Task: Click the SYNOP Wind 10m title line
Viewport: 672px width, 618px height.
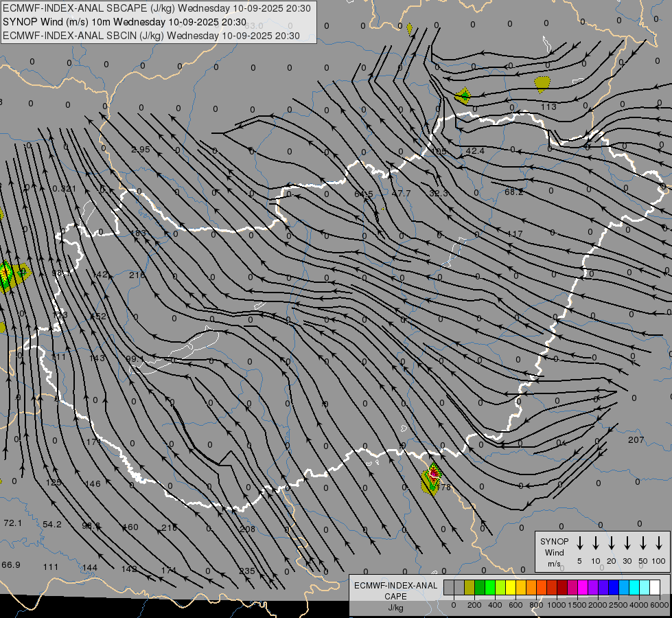Action: point(125,22)
